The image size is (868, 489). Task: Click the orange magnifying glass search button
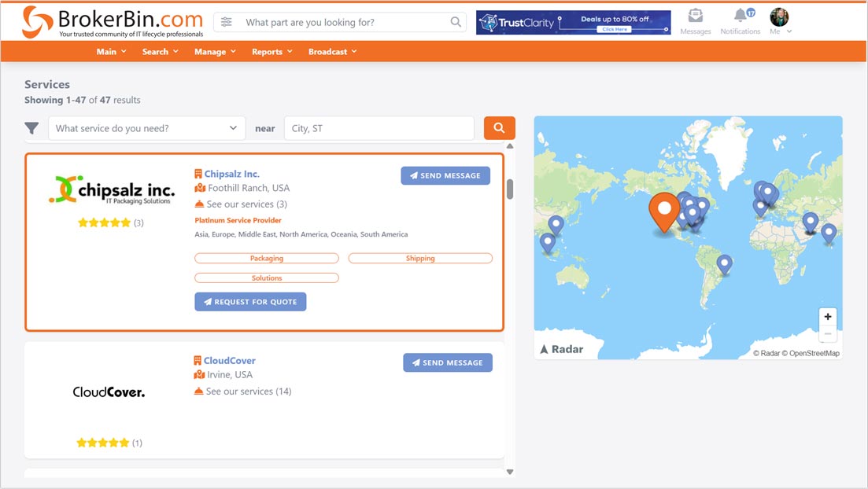(499, 127)
